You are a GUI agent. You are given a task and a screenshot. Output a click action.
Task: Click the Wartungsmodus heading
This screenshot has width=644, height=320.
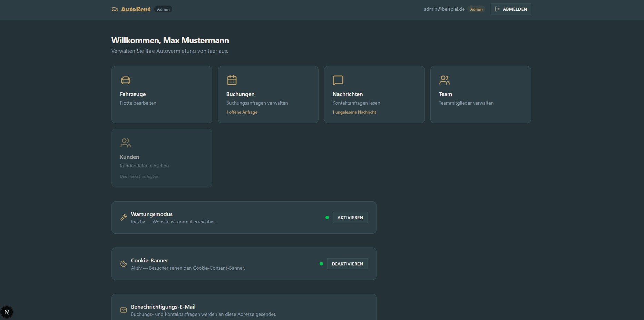point(152,214)
